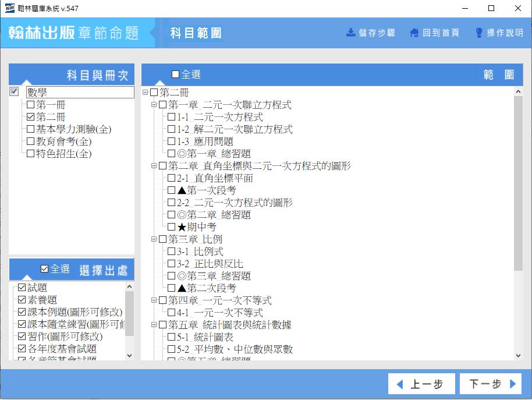Image resolution: width=532 pixels, height=400 pixels.
Task: Go to the next step with 下一步
Action: point(489,384)
